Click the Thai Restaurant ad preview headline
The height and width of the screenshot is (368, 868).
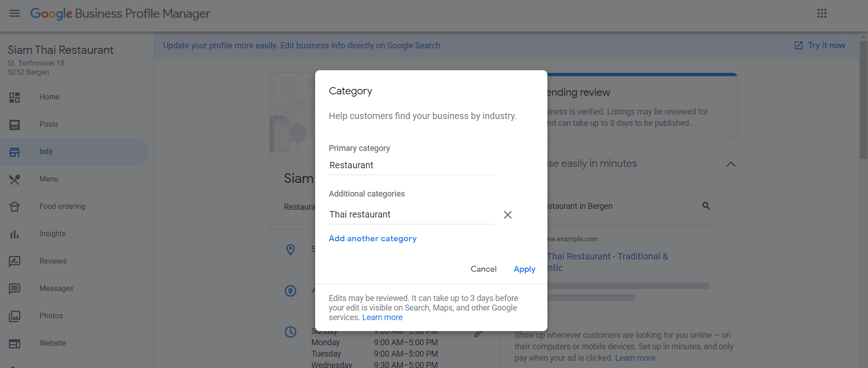click(x=608, y=262)
